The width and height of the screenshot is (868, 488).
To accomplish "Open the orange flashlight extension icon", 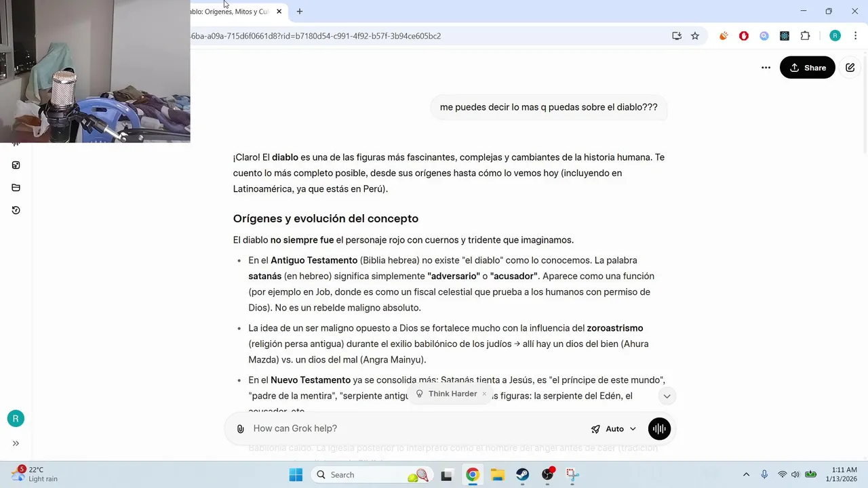I will (x=724, y=36).
